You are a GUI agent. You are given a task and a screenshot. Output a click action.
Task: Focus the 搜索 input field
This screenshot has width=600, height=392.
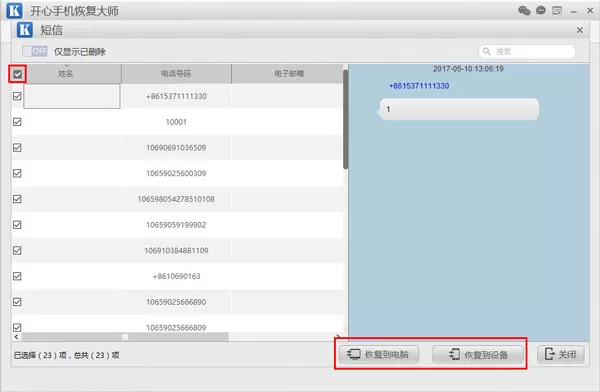point(527,51)
